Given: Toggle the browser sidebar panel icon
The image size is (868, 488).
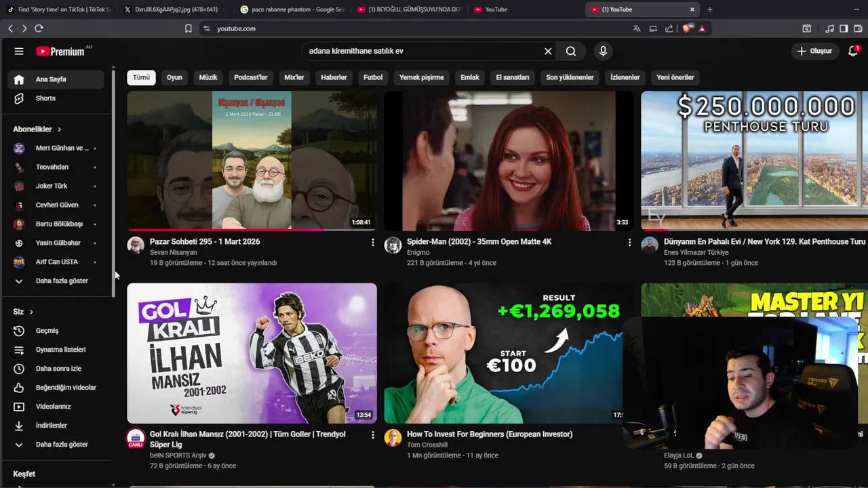Looking at the screenshot, I should [x=844, y=28].
